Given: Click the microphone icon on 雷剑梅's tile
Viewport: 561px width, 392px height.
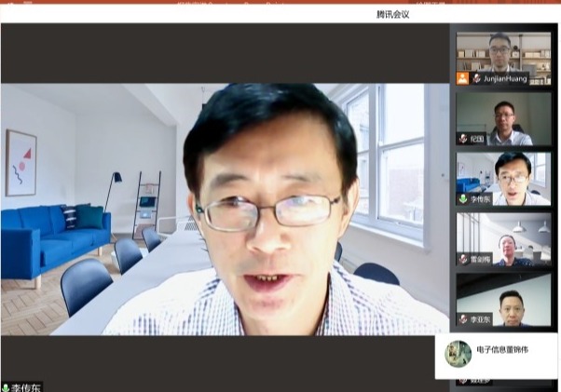Looking at the screenshot, I should tap(463, 259).
